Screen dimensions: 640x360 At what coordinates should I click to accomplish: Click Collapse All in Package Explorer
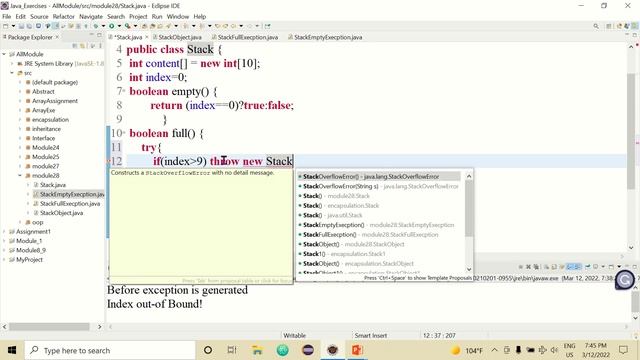[75, 46]
